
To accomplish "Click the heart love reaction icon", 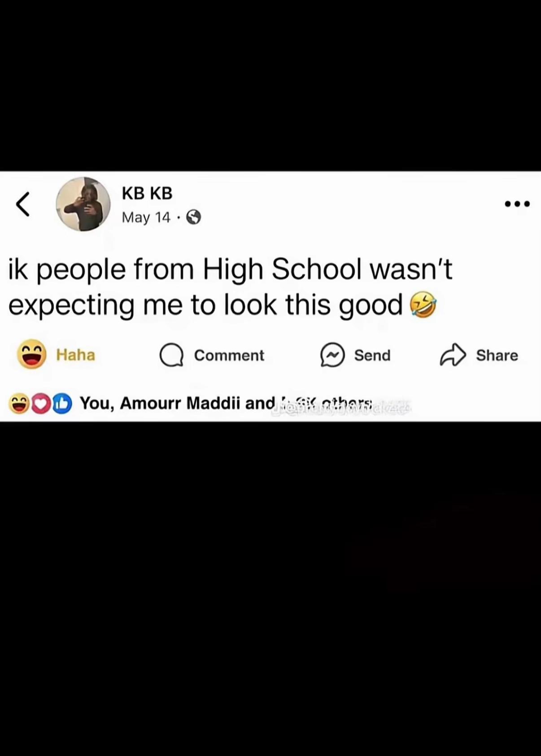I will coord(41,404).
